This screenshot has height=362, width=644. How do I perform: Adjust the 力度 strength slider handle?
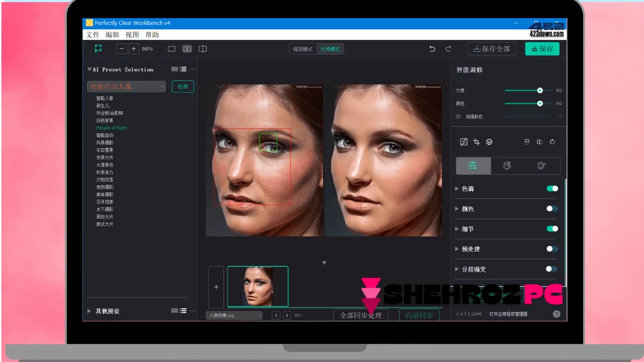click(x=540, y=90)
